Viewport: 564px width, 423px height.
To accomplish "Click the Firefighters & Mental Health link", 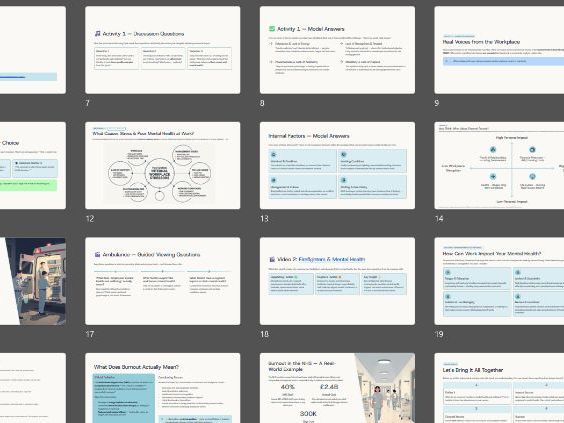I will tap(332, 259).
